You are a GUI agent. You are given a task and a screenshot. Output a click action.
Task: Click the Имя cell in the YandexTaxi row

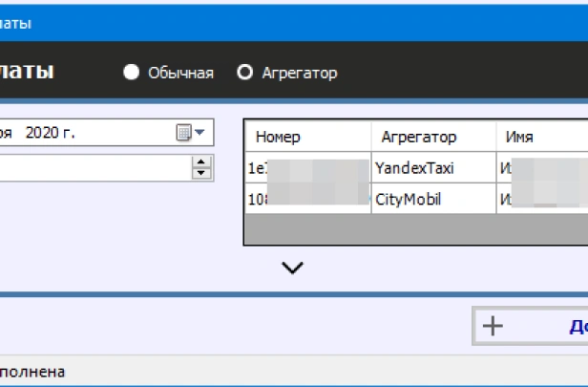pyautogui.click(x=541, y=168)
